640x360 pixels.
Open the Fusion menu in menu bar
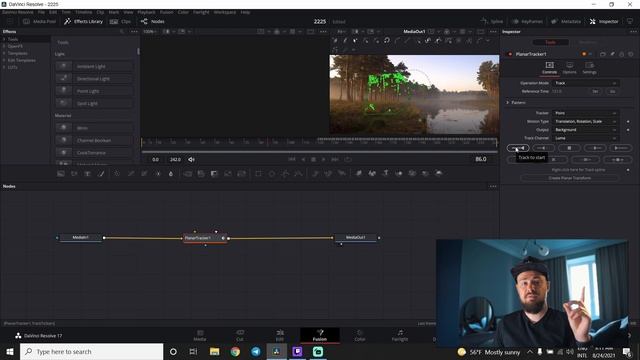pos(166,12)
